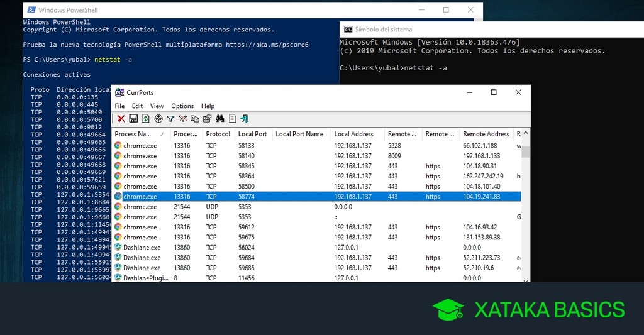This screenshot has width=644, height=335.
Task: Exit CurrPorts using the cyan door icon
Action: pyautogui.click(x=245, y=119)
